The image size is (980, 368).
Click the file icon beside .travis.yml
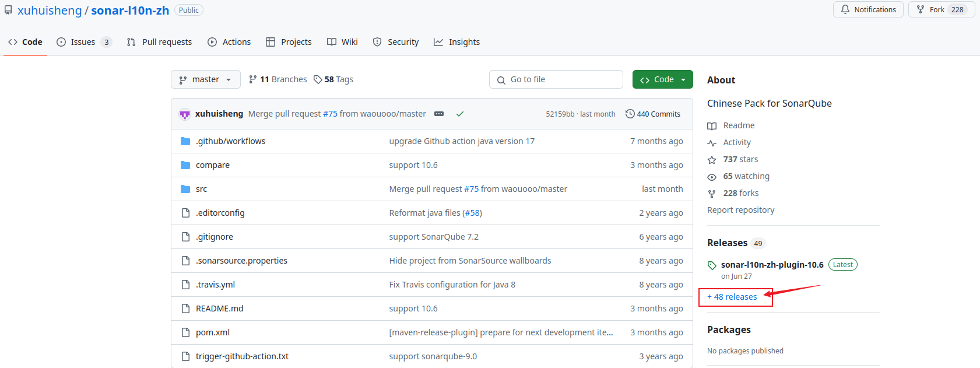185,285
